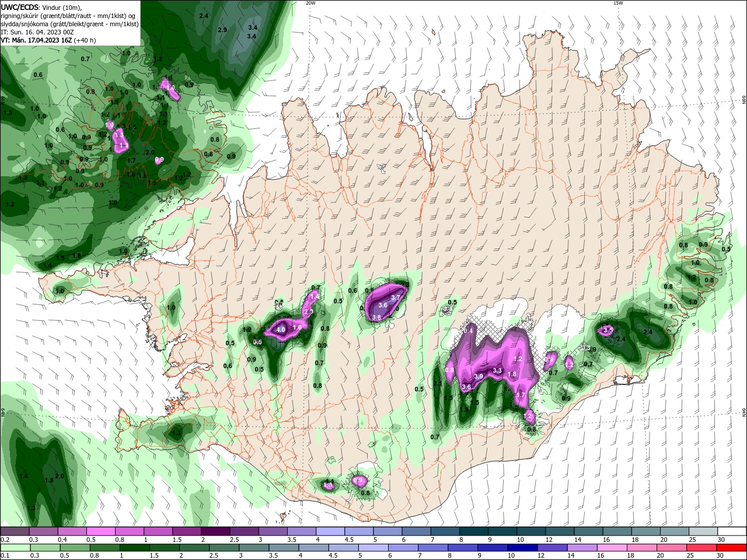Pick the 3–3.5 rain legend swatch

pyautogui.click(x=254, y=548)
